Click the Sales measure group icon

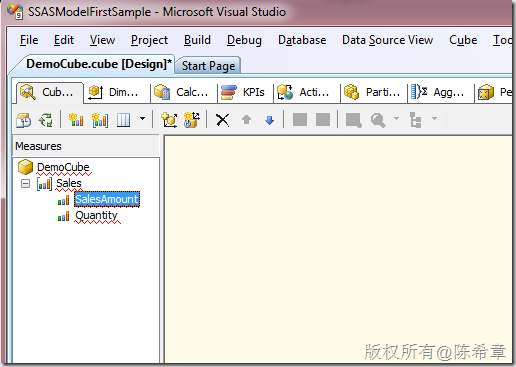(x=44, y=184)
